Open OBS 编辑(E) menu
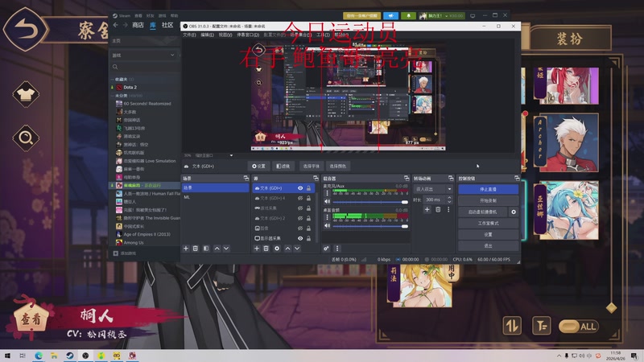Screen dimensions: 644x362 [x=207, y=35]
